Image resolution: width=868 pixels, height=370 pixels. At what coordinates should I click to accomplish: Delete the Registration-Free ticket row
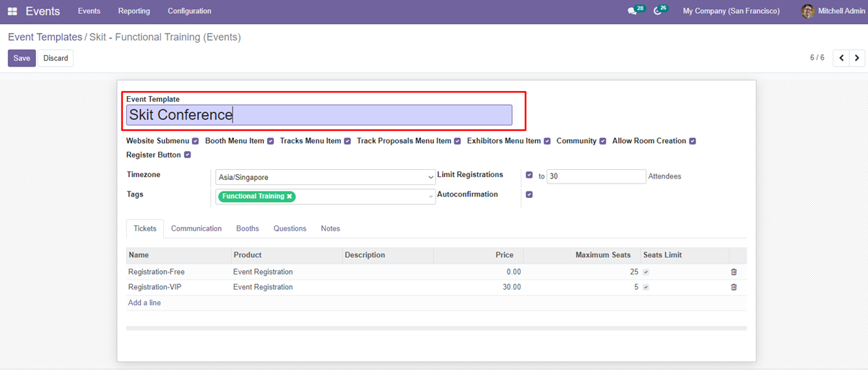pos(734,272)
